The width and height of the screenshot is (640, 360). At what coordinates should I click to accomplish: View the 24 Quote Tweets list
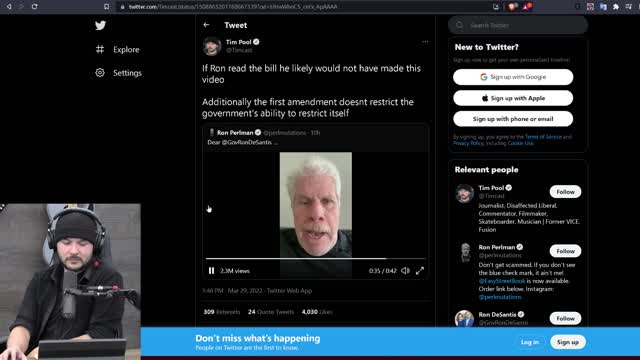click(271, 312)
